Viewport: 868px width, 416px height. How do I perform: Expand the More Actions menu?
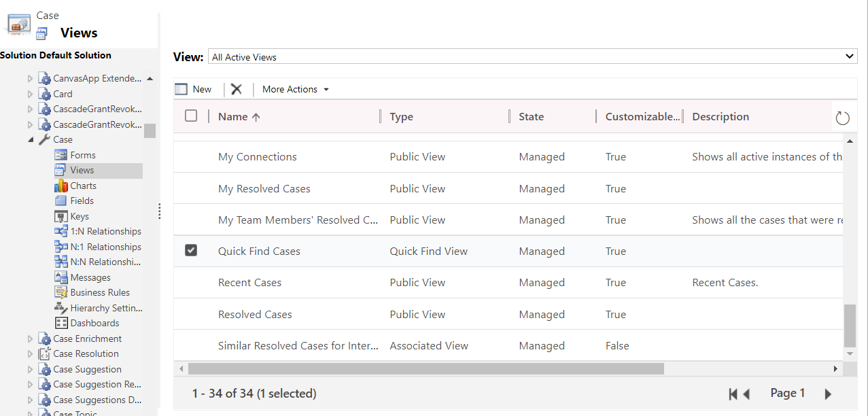click(295, 89)
